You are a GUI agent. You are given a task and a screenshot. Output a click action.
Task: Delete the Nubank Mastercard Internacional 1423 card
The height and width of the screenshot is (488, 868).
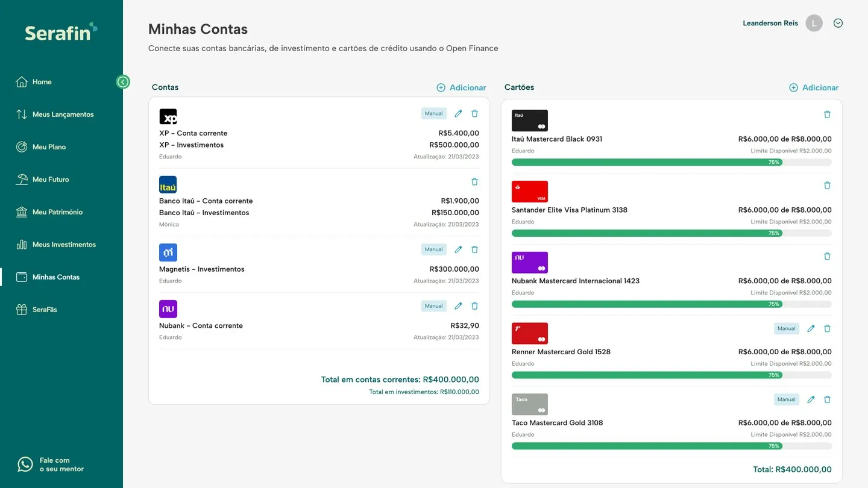827,256
